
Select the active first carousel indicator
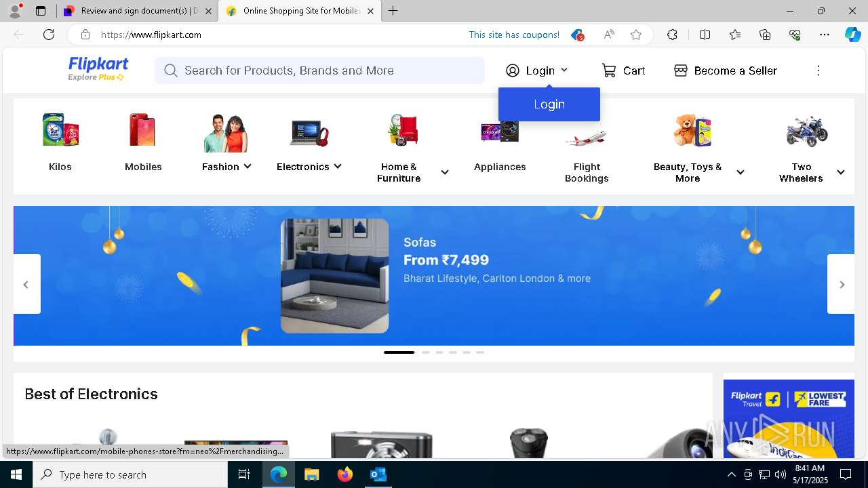[399, 352]
